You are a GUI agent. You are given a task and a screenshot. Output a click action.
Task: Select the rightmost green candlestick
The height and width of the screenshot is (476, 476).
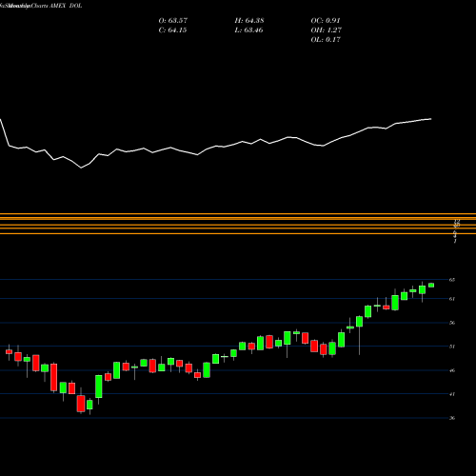(431, 286)
